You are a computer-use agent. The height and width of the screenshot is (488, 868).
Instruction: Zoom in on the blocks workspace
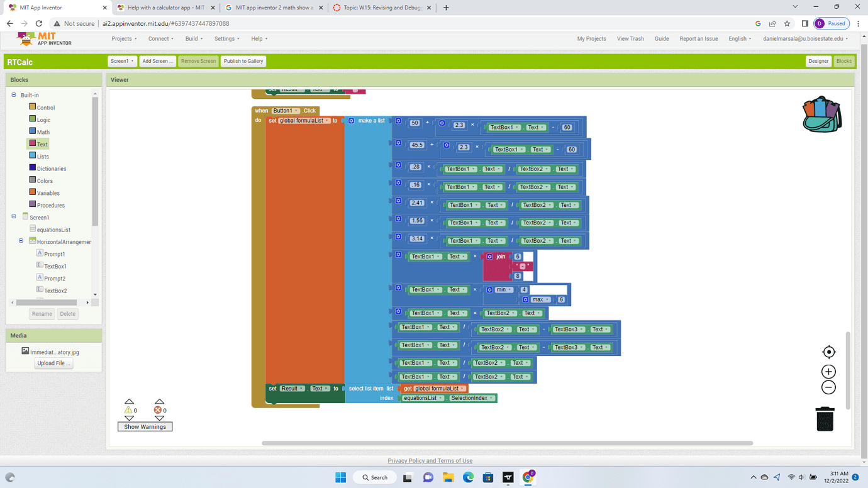(828, 371)
